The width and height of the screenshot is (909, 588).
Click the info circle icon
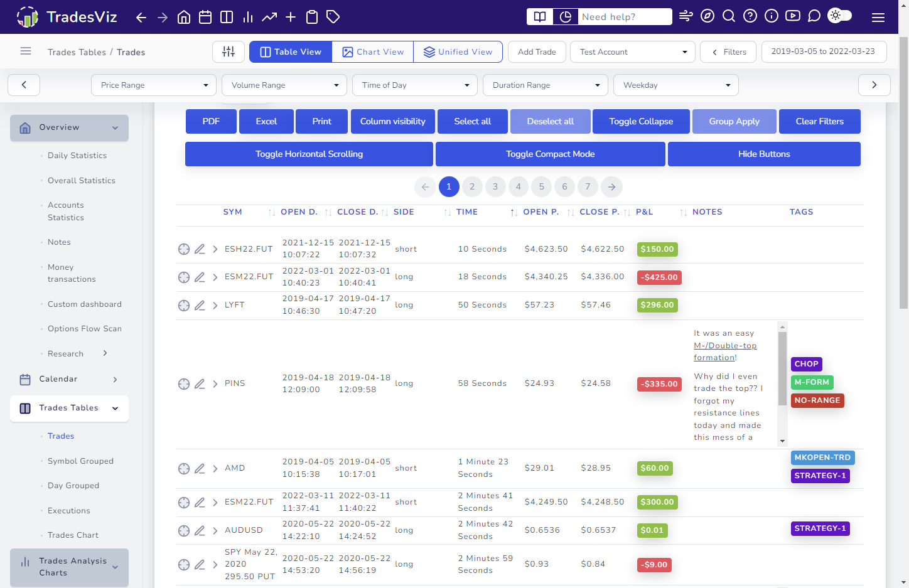[x=772, y=16]
